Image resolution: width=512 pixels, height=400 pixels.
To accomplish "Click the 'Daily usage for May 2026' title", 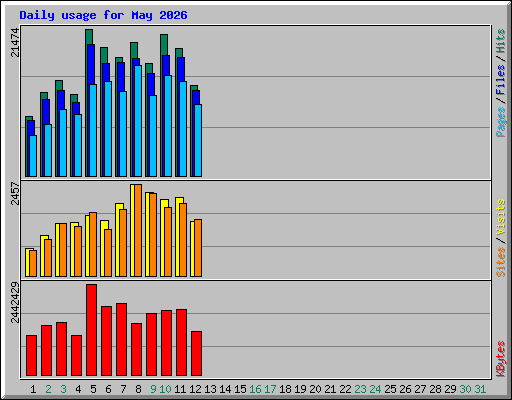I will coord(103,16).
